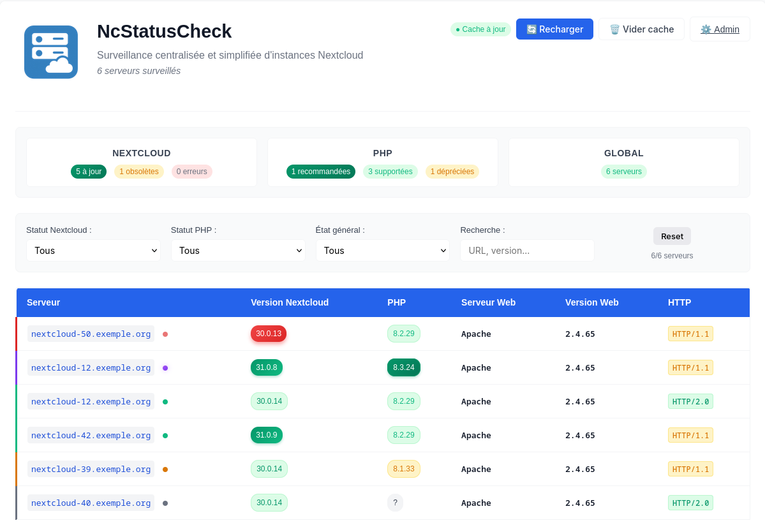Screen dimensions: 765x532
Task: Click the NcStatusCheck title heading
Action: point(165,31)
